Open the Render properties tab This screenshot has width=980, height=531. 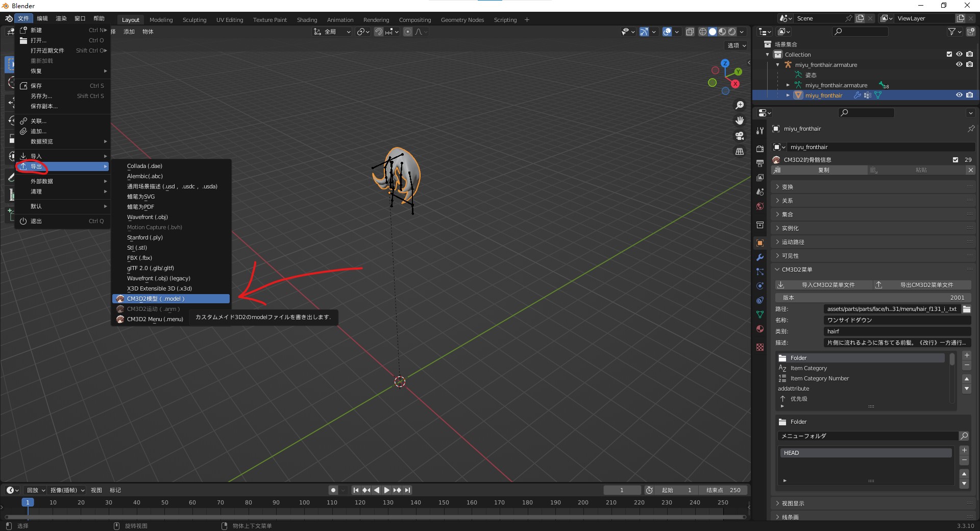pyautogui.click(x=760, y=149)
